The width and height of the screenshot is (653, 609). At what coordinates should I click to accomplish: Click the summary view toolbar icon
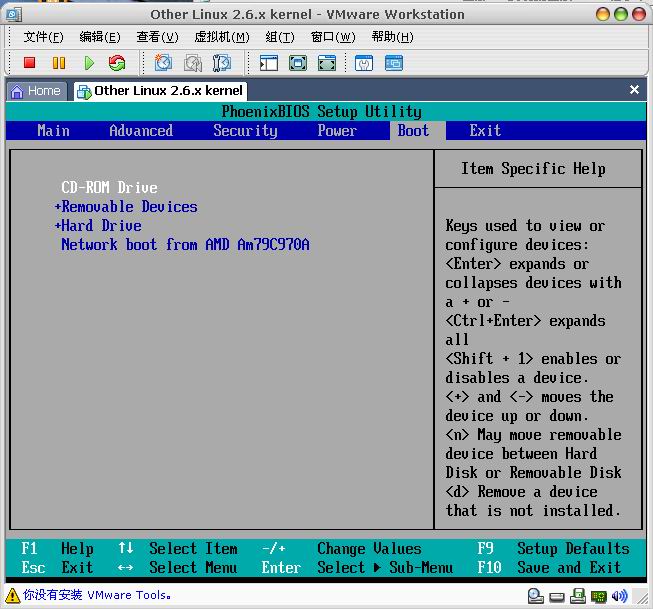coord(364,63)
